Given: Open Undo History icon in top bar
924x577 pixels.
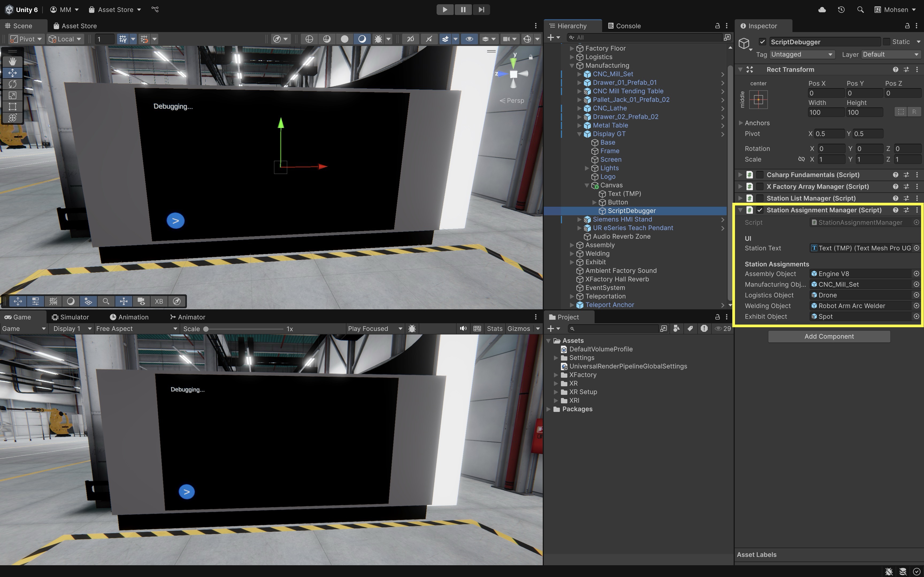Looking at the screenshot, I should pyautogui.click(x=841, y=10).
